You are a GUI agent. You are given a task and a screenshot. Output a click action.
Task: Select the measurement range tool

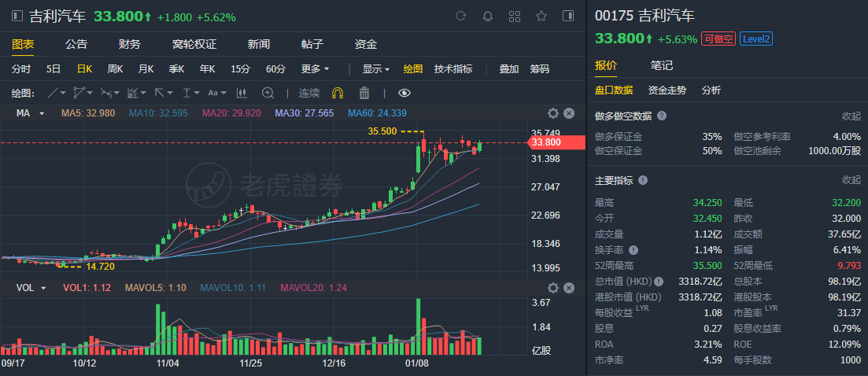click(187, 93)
